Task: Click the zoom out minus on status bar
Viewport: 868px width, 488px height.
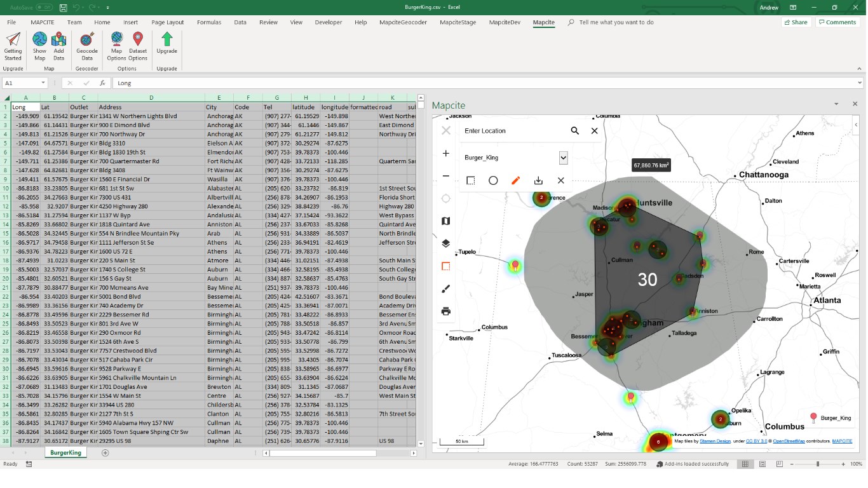Action: pyautogui.click(x=791, y=464)
